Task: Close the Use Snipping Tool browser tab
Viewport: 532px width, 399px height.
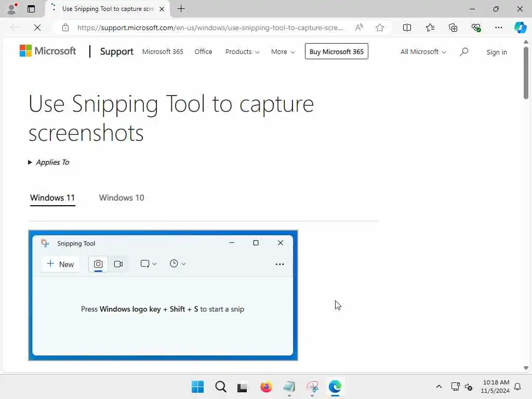Action: pyautogui.click(x=162, y=9)
